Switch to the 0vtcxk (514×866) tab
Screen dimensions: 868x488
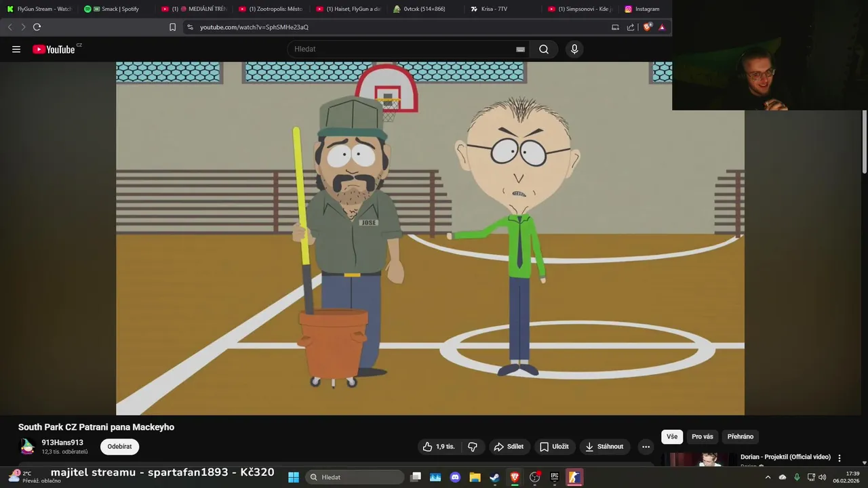coord(426,9)
